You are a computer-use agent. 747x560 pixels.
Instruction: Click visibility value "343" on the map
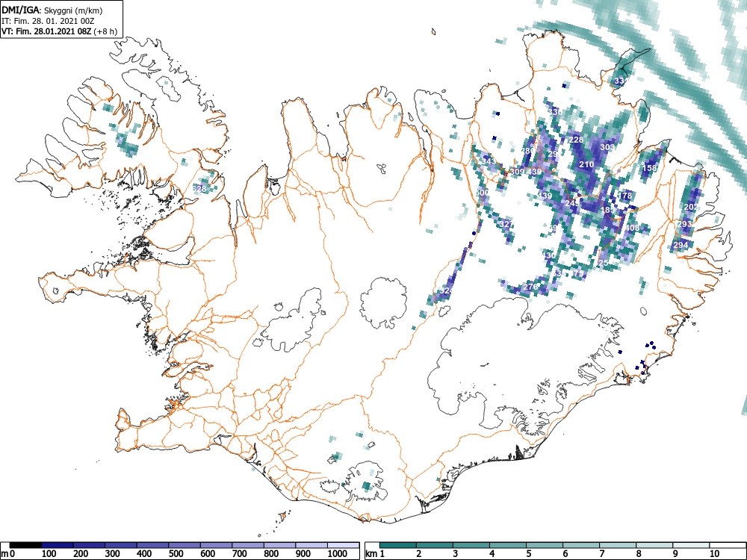tap(489, 162)
